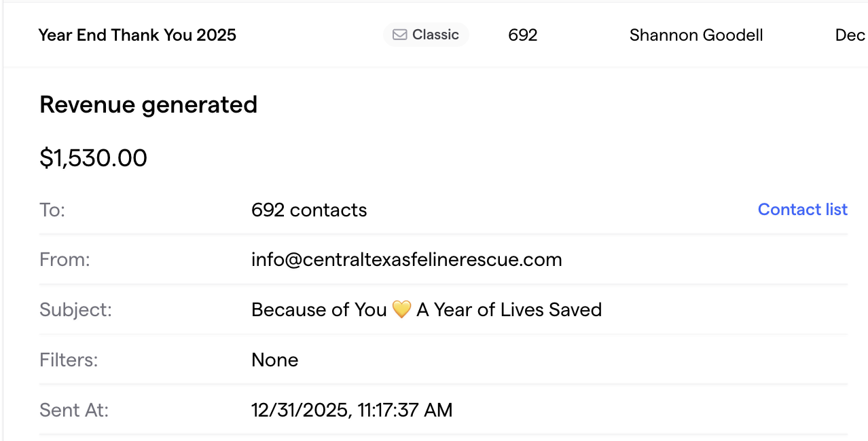
Task: Click the Classic type badge label
Action: [435, 35]
